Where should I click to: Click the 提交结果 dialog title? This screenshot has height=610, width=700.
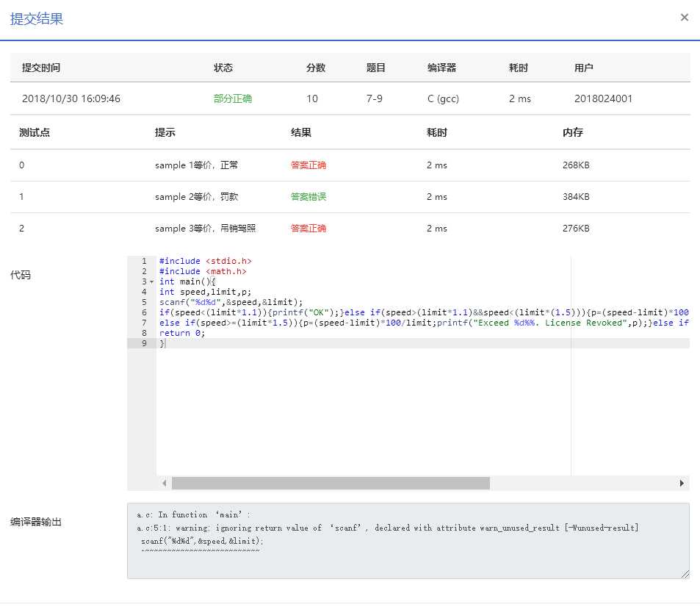point(37,19)
